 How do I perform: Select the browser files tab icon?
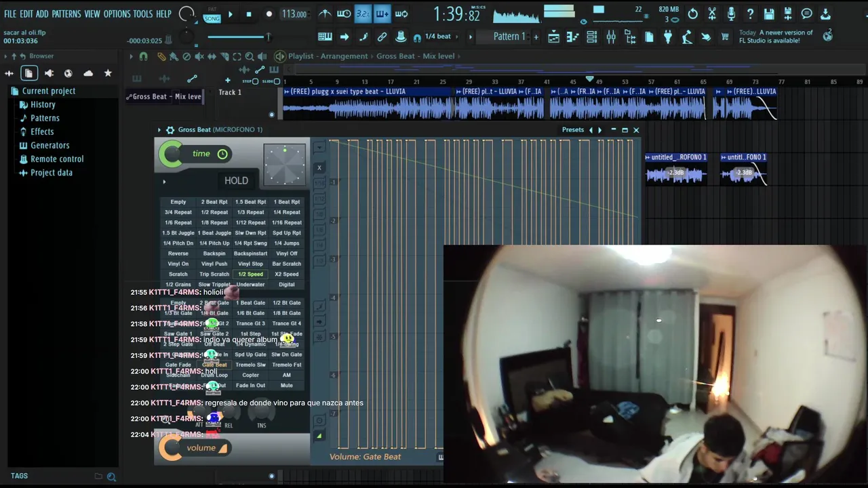pos(29,73)
